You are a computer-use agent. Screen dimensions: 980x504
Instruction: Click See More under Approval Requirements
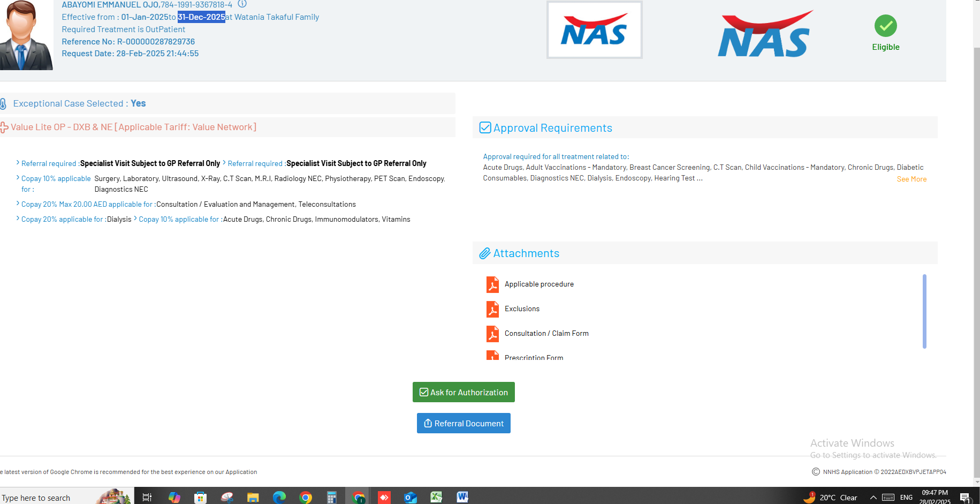(x=911, y=179)
